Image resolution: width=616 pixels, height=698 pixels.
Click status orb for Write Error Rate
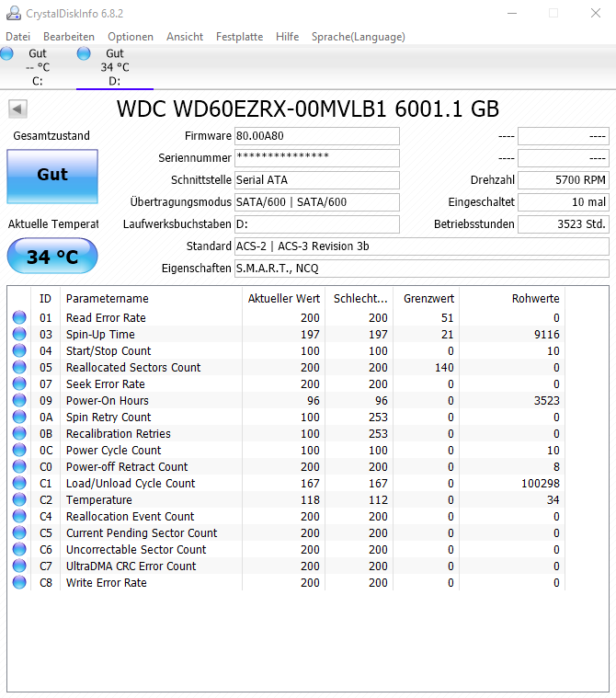(x=19, y=582)
